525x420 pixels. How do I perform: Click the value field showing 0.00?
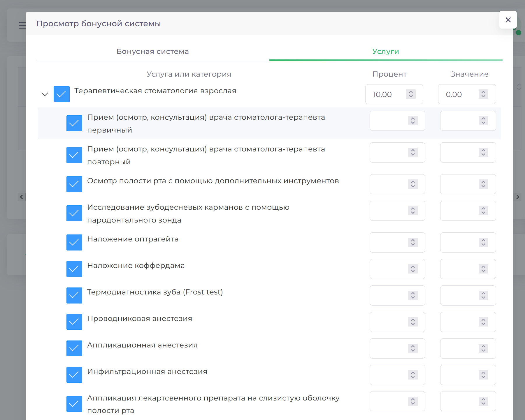pyautogui.click(x=467, y=94)
